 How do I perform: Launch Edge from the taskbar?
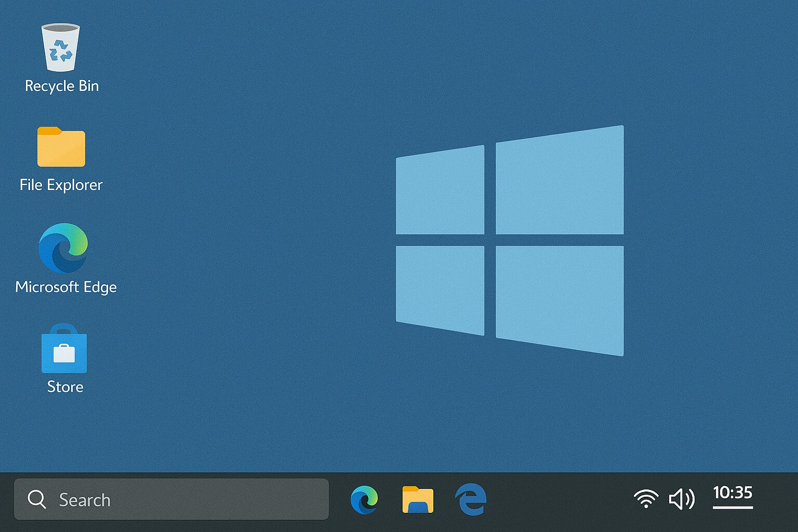coord(366,499)
